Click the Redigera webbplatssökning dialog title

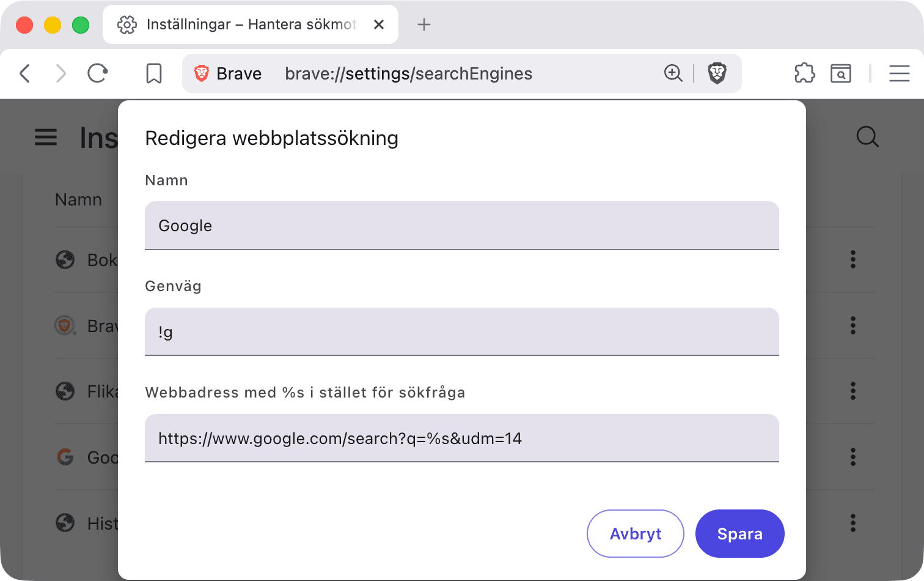click(x=272, y=138)
